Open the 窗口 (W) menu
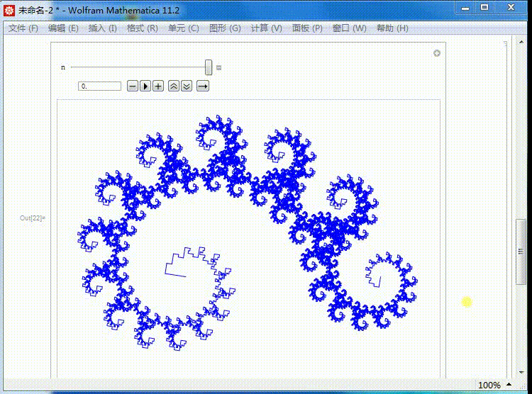 click(350, 28)
